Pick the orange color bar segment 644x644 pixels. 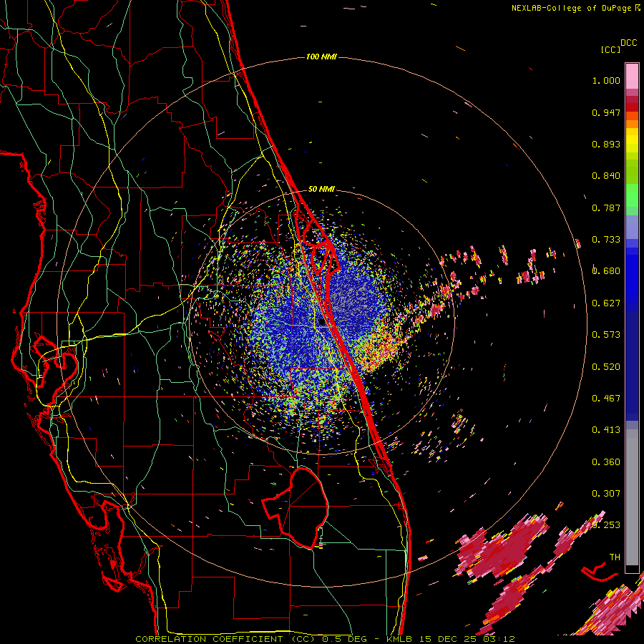pyautogui.click(x=632, y=124)
